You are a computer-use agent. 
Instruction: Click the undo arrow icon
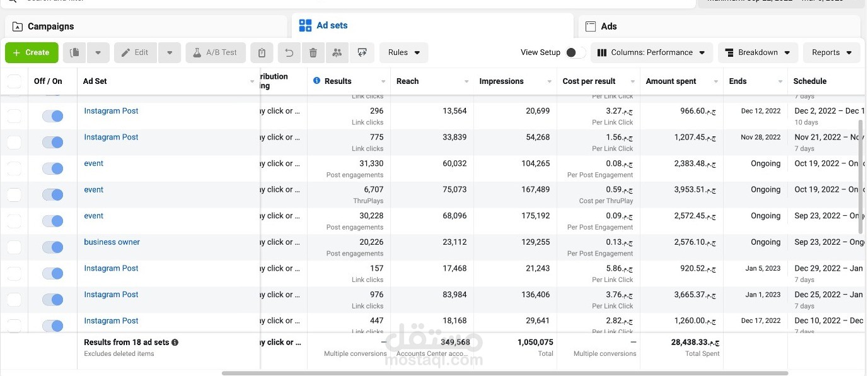tap(289, 53)
